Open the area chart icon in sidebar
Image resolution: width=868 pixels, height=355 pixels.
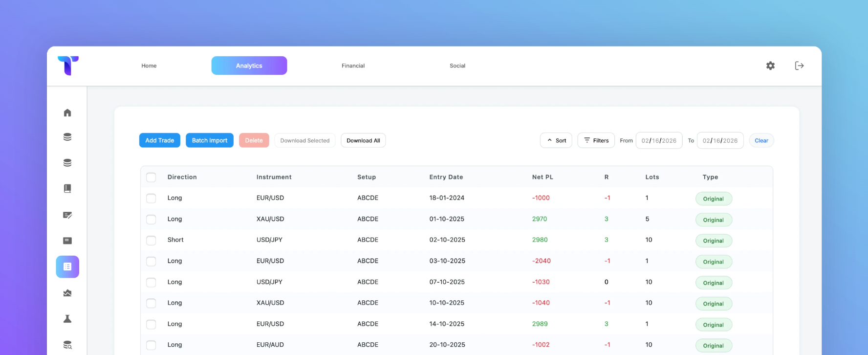(x=67, y=293)
